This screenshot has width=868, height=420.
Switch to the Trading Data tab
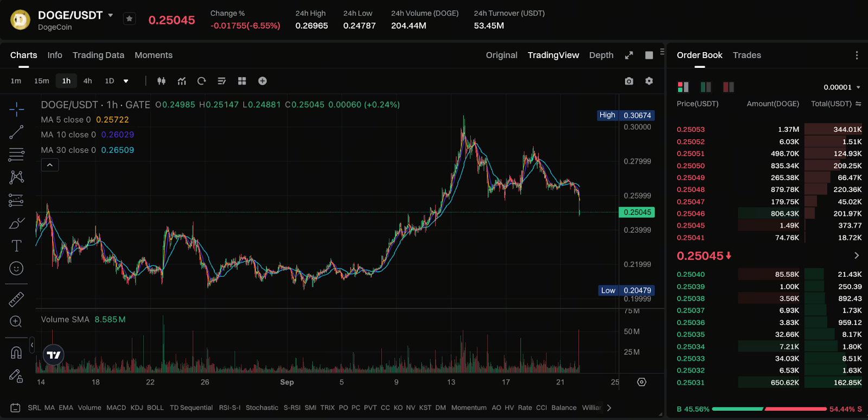(x=98, y=55)
